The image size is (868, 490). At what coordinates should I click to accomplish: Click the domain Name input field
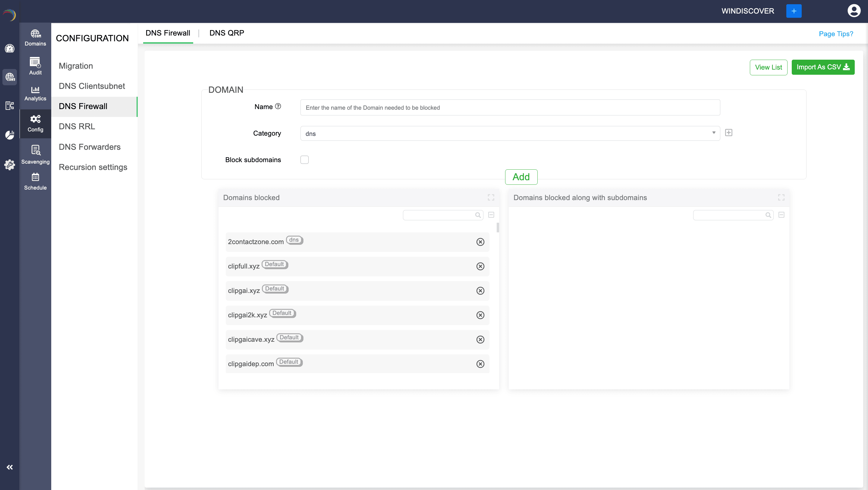(510, 108)
